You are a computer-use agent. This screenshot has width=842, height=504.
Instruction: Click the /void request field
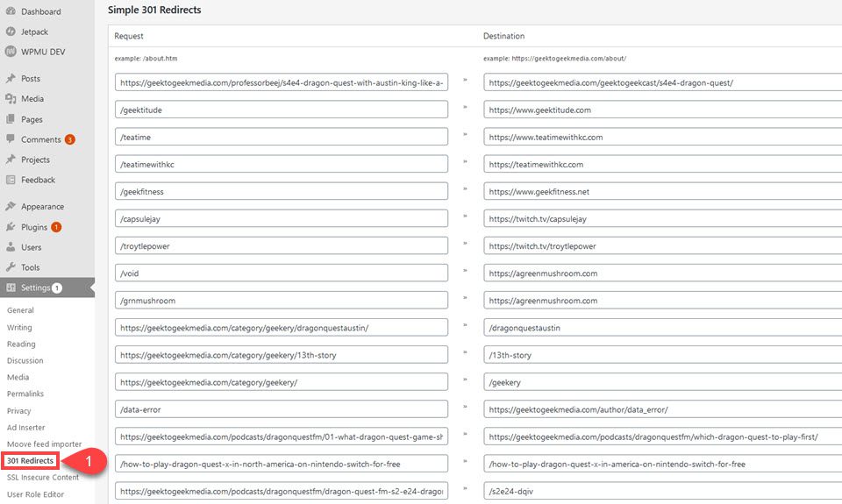(x=281, y=273)
